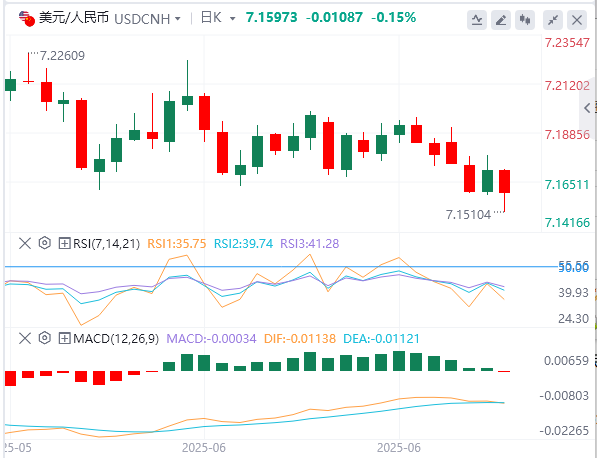
Task: Remove the MACD indicator panel
Action: point(25,338)
